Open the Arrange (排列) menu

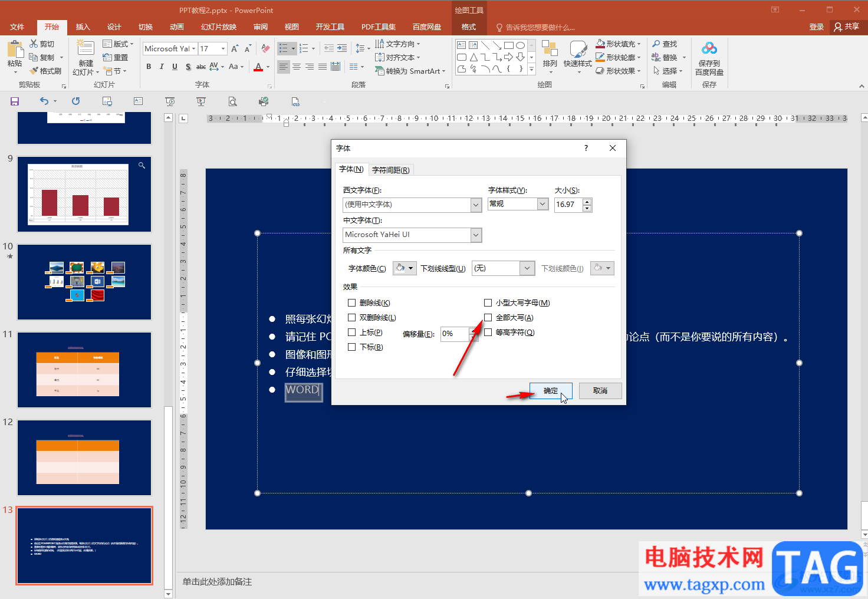click(x=550, y=57)
